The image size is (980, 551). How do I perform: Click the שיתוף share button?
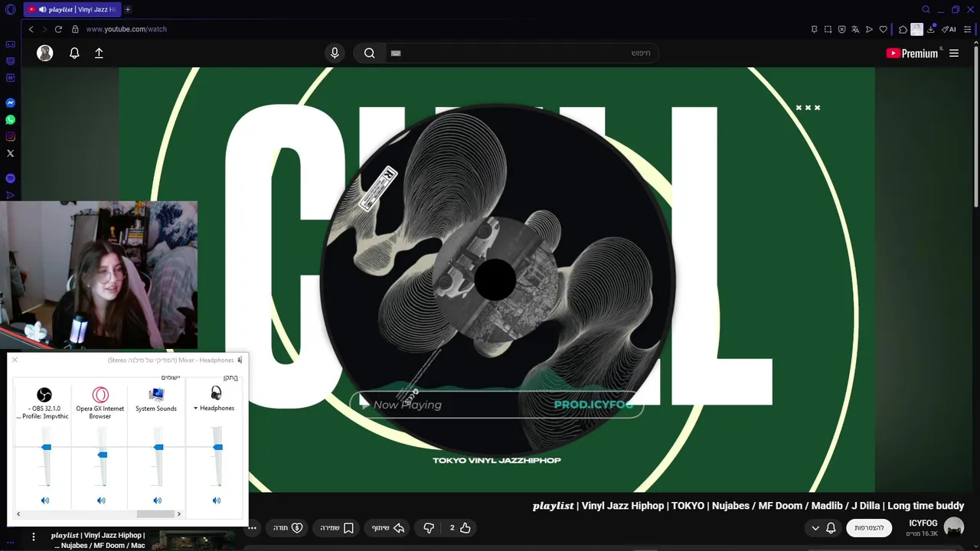point(388,528)
